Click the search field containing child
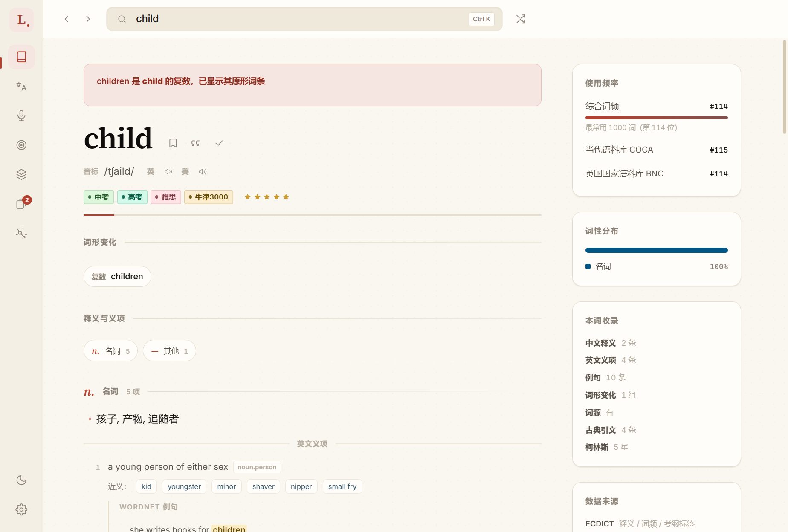The width and height of the screenshot is (788, 532). point(304,19)
